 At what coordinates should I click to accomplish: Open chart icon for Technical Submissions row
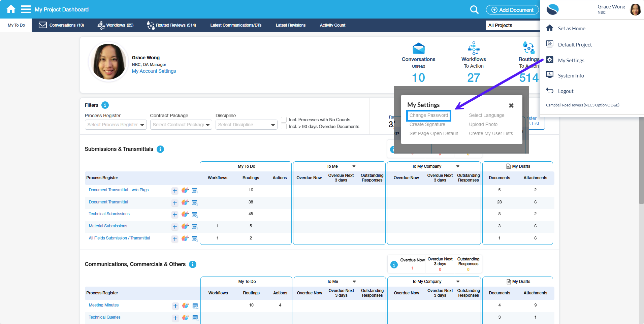[185, 214]
